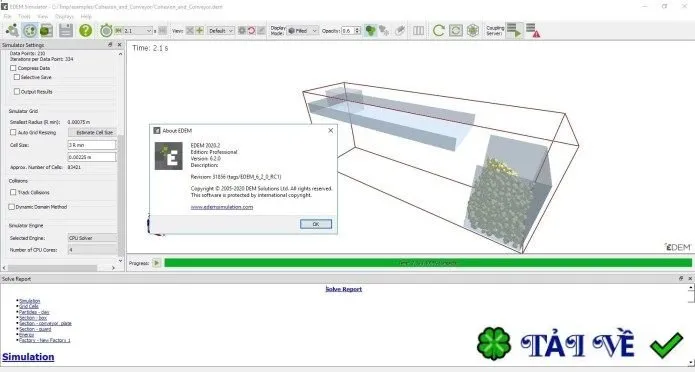695x372 pixels.
Task: Enable the Compress Data checkbox
Action: pos(13,68)
